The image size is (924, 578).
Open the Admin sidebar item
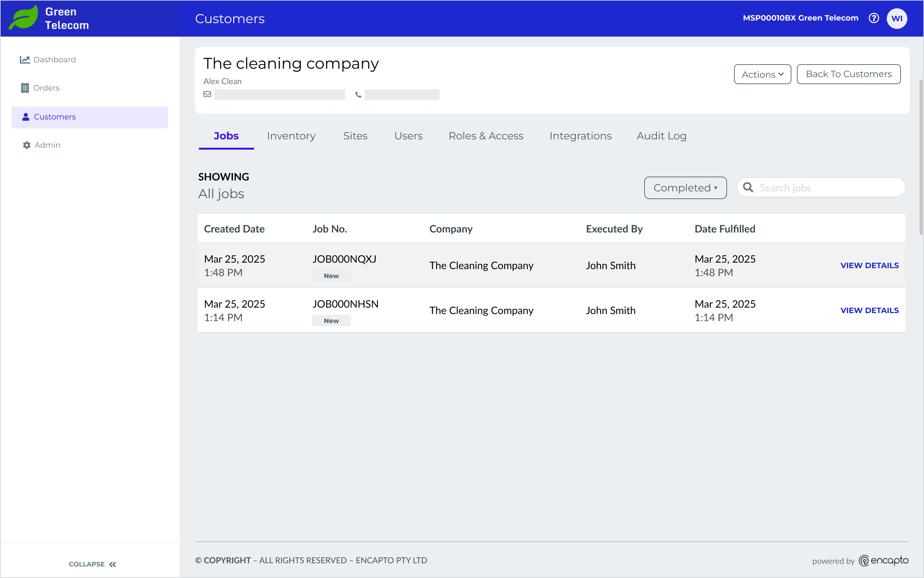(90, 145)
